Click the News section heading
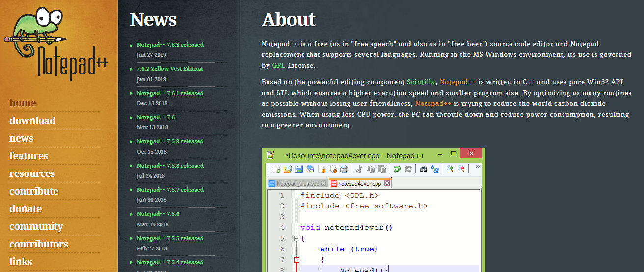 [153, 20]
